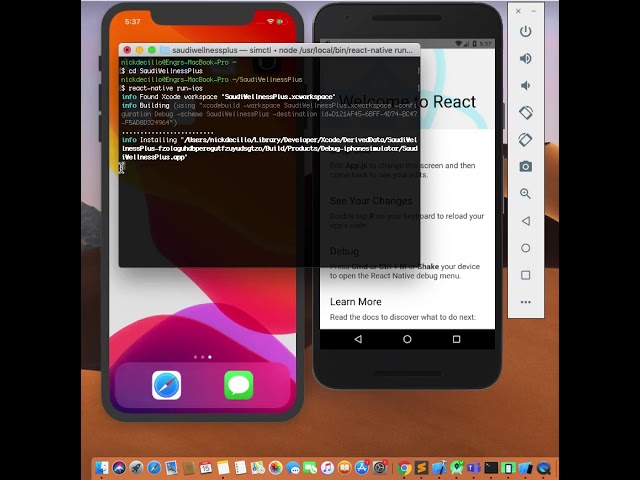Rotate emulator right icon
Viewport: 640px width, 480px height.
point(526,140)
